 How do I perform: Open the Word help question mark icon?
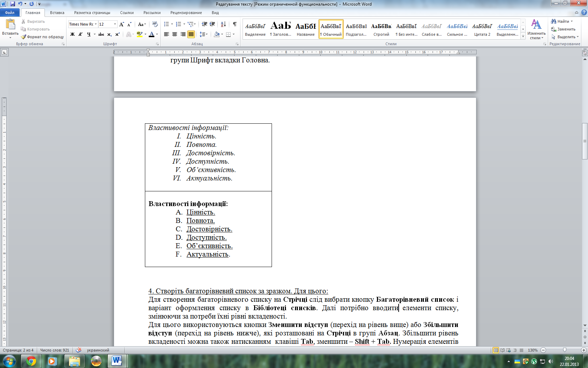click(x=584, y=13)
